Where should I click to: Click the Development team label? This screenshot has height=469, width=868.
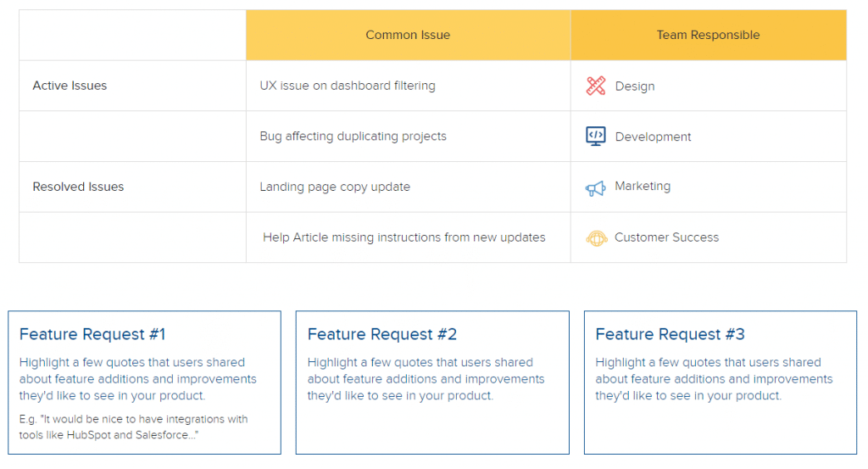(653, 137)
